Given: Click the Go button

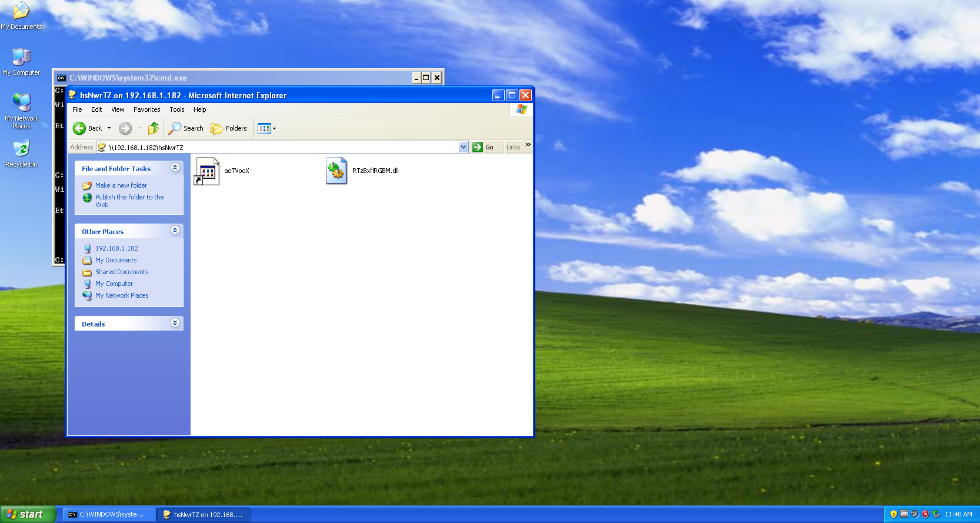Looking at the screenshot, I should pyautogui.click(x=484, y=147).
